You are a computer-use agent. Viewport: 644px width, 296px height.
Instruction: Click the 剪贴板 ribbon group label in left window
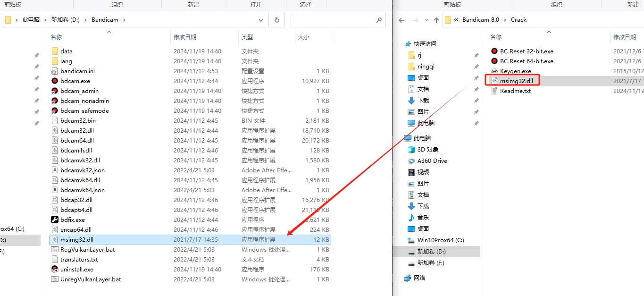(x=13, y=4)
